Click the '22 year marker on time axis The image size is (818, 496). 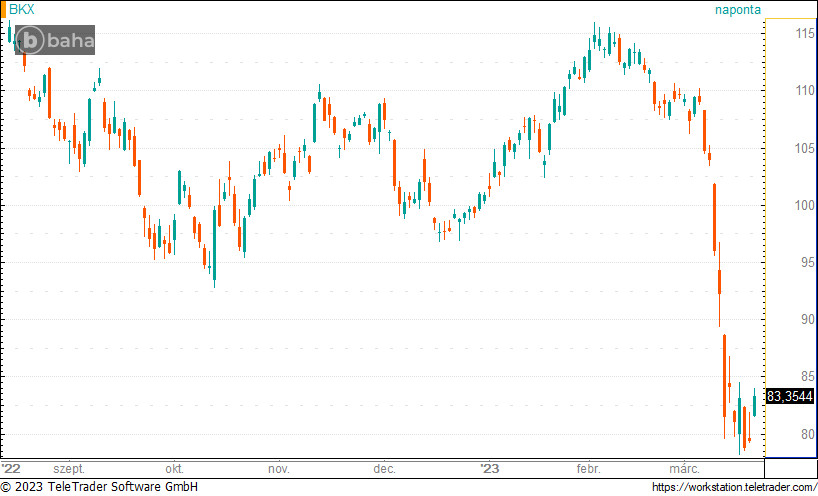coord(12,468)
